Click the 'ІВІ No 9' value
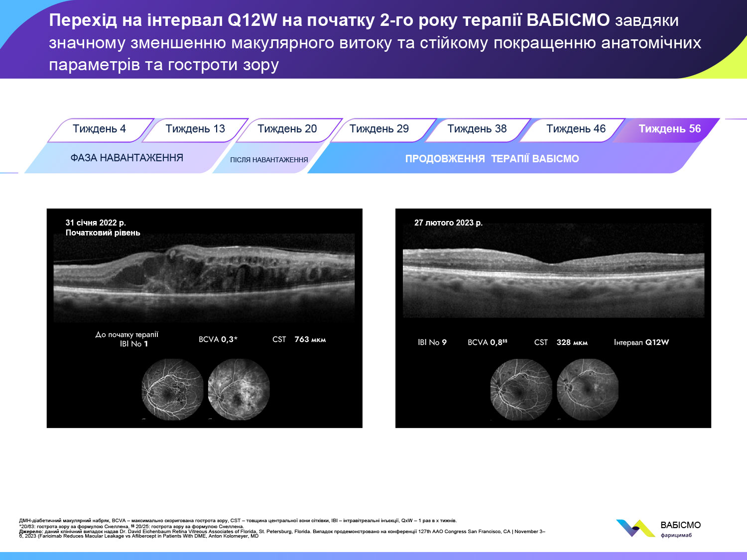Screen dimensions: 747x560 tap(432, 342)
